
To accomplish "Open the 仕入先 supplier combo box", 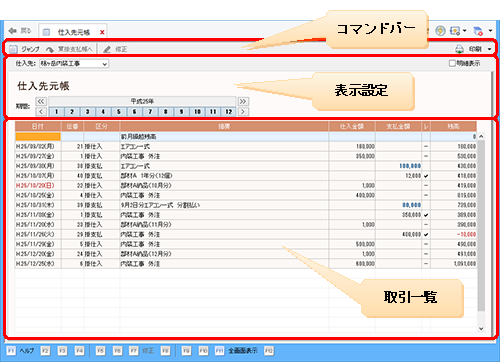I will [x=74, y=63].
